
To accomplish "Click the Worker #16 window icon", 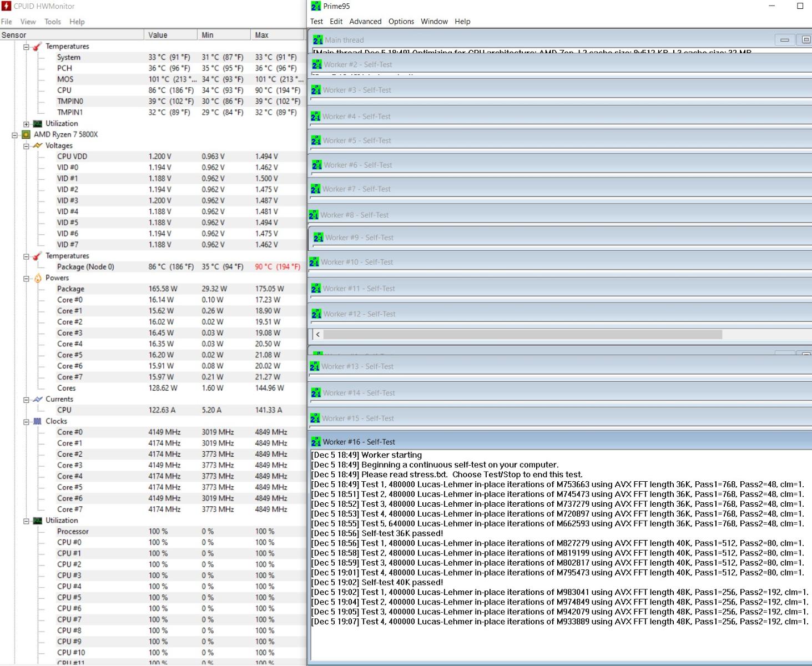I will point(316,442).
